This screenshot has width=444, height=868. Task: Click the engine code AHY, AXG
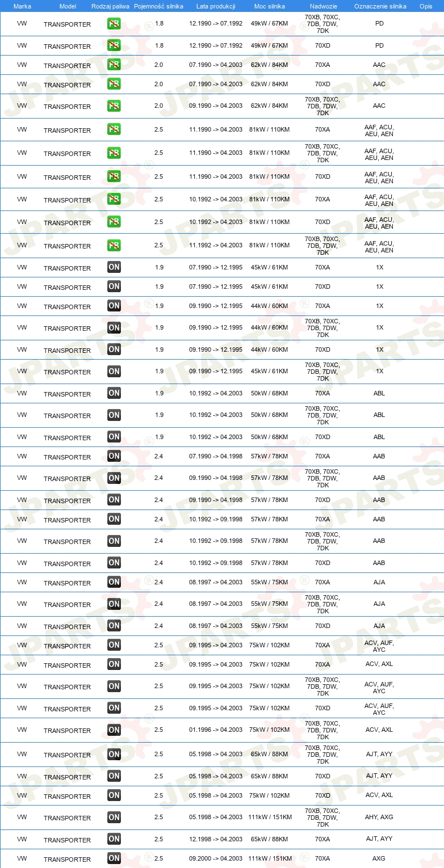point(379,817)
